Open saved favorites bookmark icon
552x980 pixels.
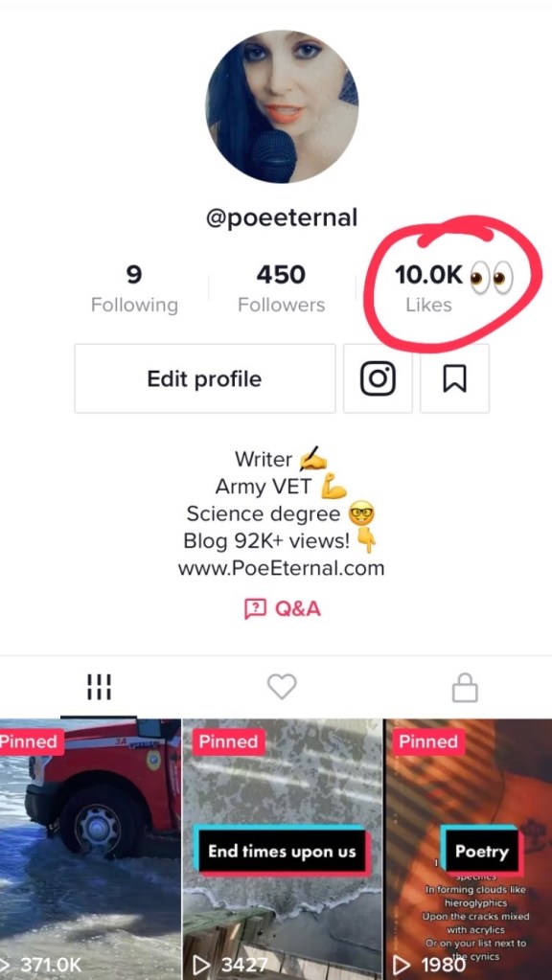(x=454, y=378)
